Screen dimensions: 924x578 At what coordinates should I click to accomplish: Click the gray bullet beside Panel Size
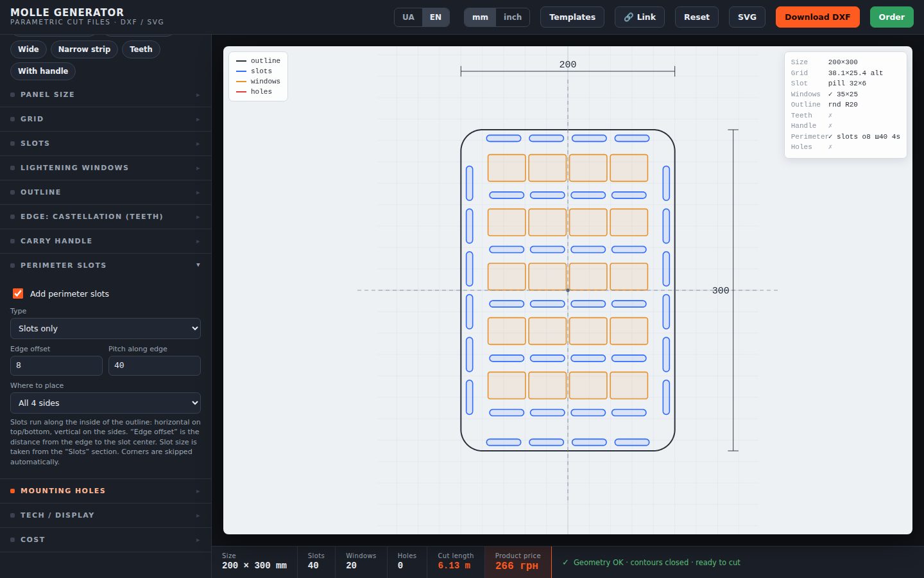click(13, 94)
